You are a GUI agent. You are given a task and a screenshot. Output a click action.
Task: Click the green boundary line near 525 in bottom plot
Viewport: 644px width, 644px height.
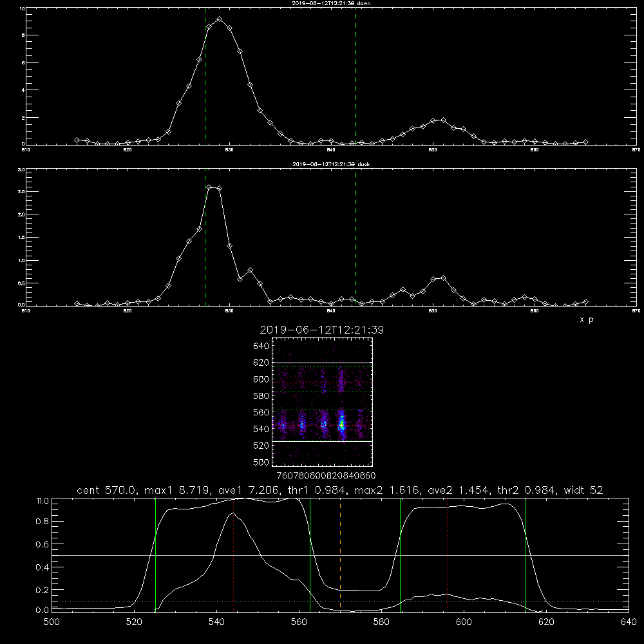155,554
